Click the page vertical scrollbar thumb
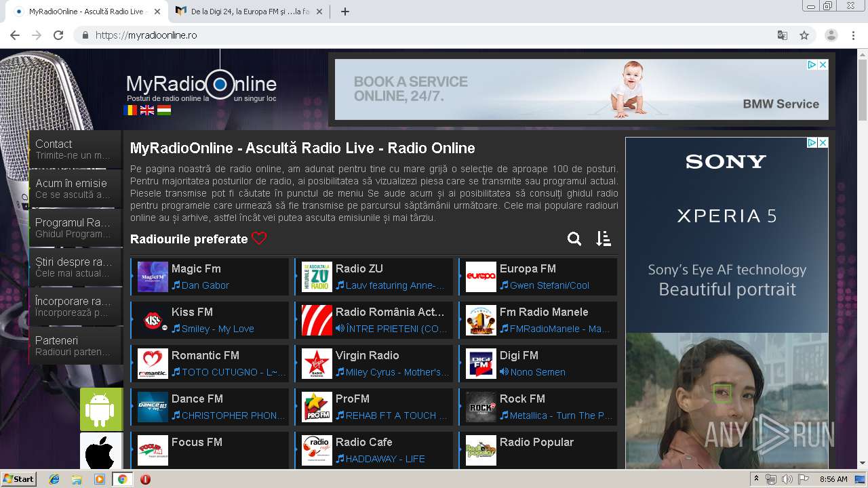868x488 pixels. tap(862, 89)
